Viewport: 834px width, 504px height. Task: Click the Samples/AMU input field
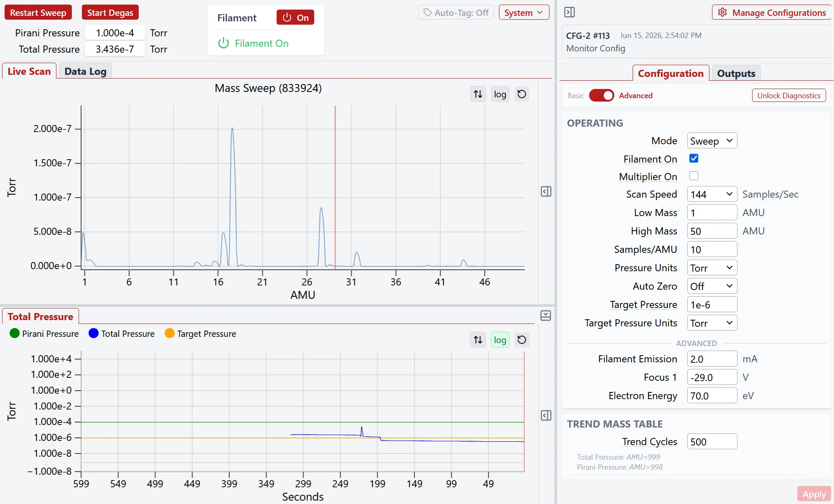712,249
